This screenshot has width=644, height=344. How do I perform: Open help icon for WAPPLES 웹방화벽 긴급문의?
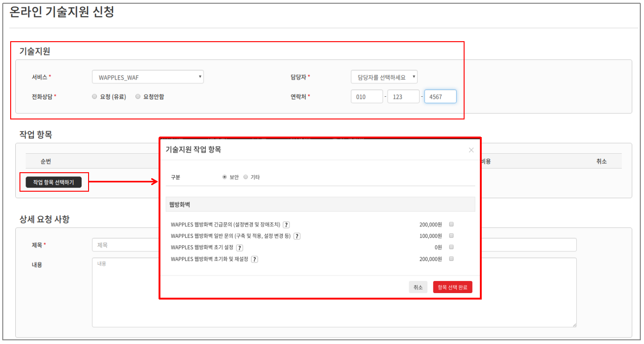pos(286,225)
